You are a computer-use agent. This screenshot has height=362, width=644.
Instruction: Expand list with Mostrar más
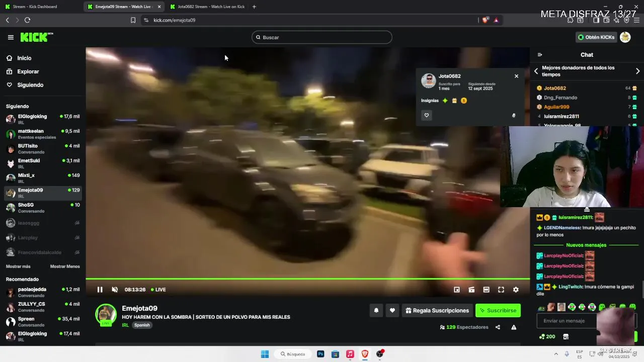click(x=18, y=266)
